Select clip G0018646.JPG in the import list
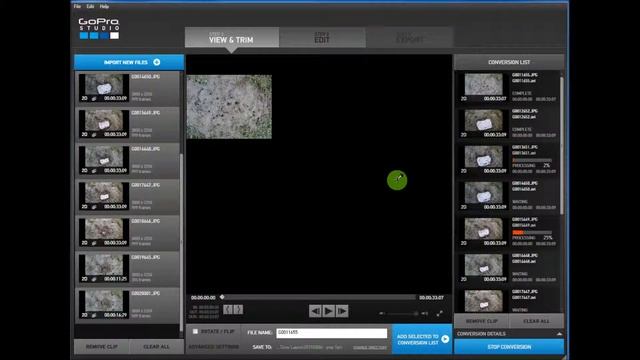Viewport: 640px width, 360px height. (127, 233)
